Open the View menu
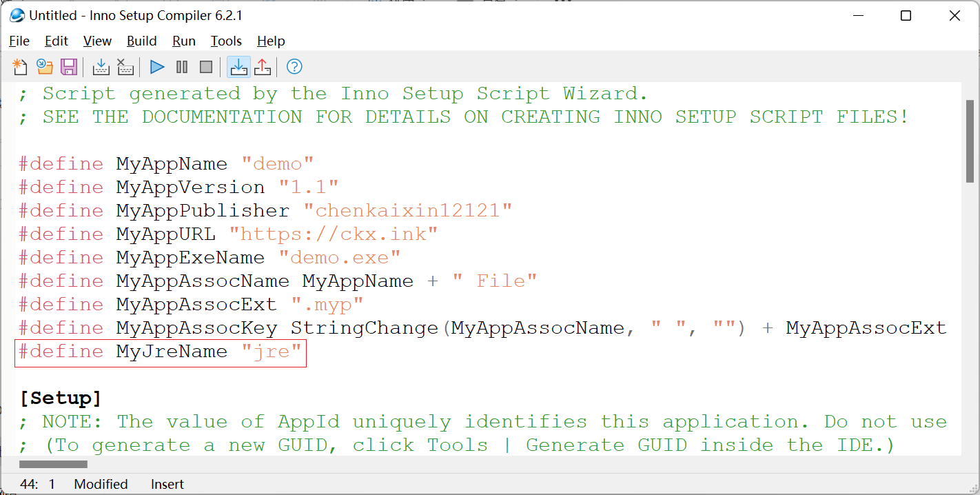This screenshot has height=495, width=980. coord(97,41)
